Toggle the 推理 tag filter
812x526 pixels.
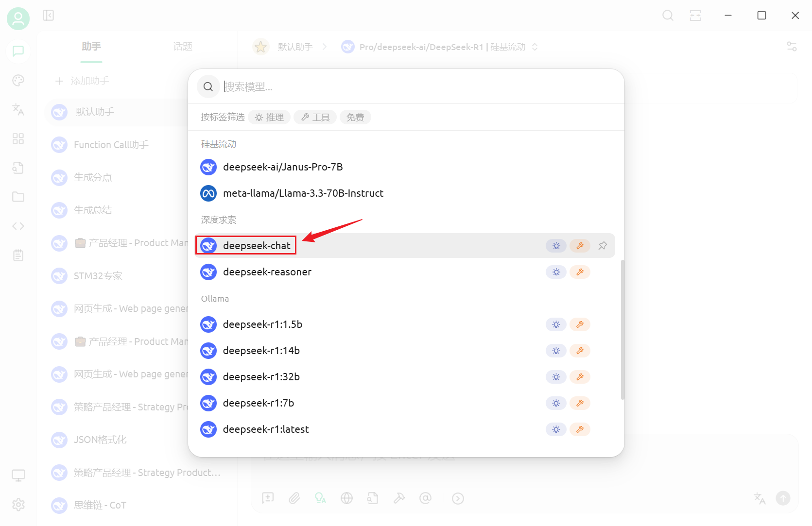tap(269, 117)
